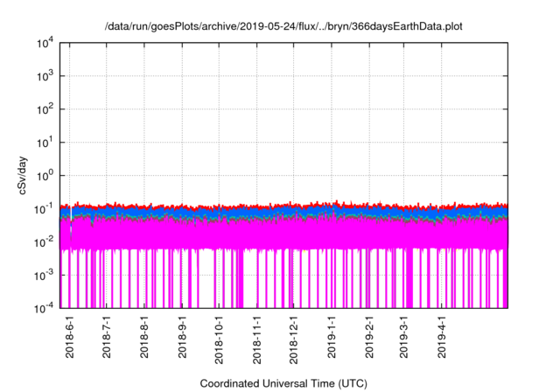Image resolution: width=560 pixels, height=392 pixels.
Task: Click the 10^0 y-axis tick label
Action: 45,176
